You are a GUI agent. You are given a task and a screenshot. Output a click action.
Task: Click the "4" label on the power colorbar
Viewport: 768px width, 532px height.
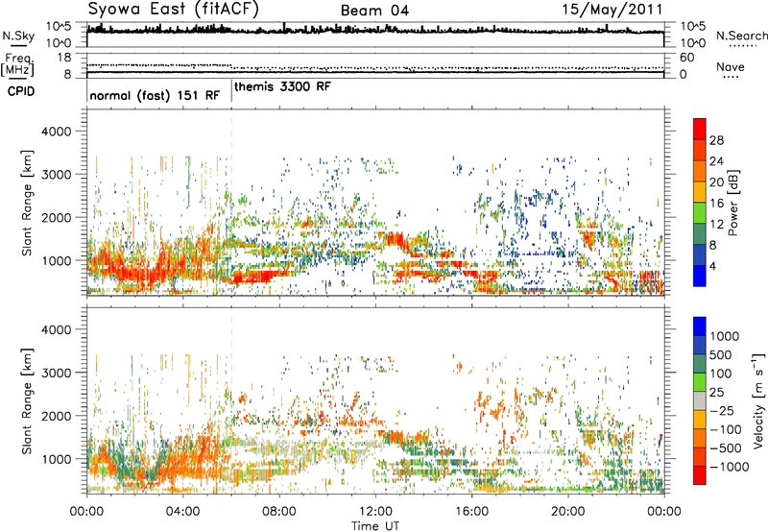coord(712,266)
